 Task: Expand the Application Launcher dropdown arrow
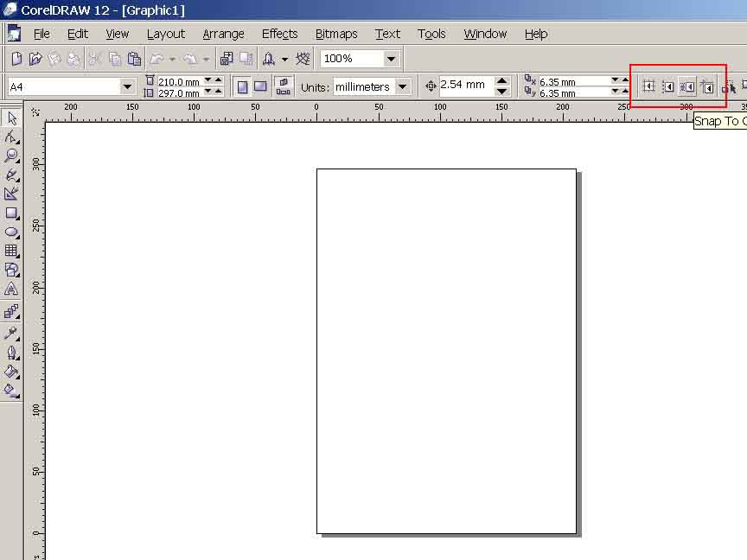pos(285,59)
